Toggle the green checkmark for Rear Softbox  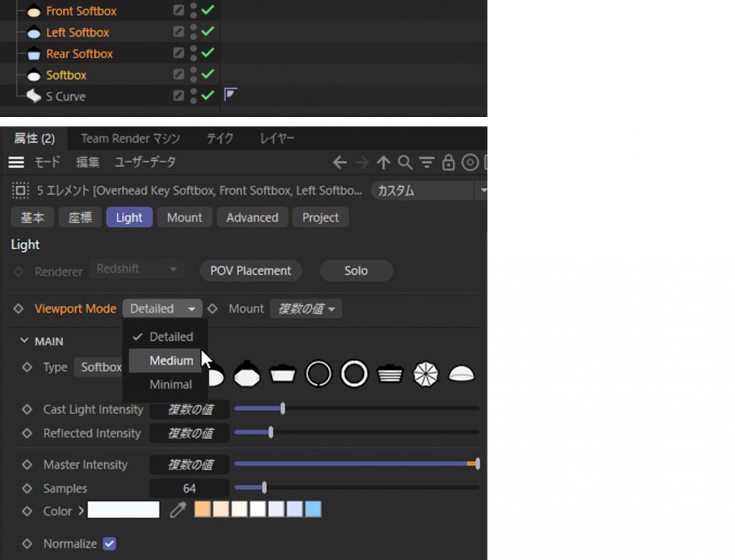(208, 53)
